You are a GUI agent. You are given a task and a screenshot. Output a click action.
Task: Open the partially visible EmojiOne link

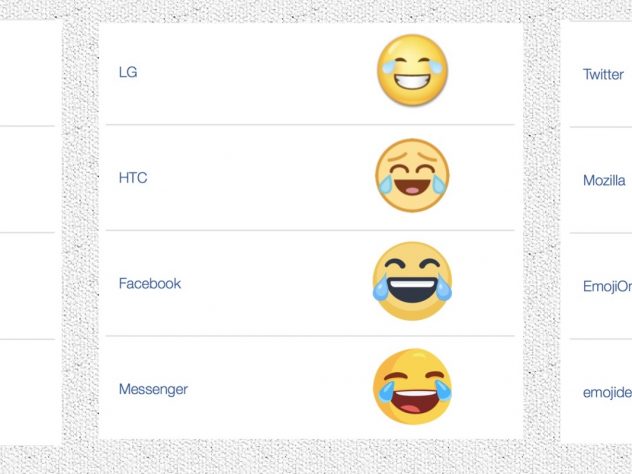pos(607,286)
